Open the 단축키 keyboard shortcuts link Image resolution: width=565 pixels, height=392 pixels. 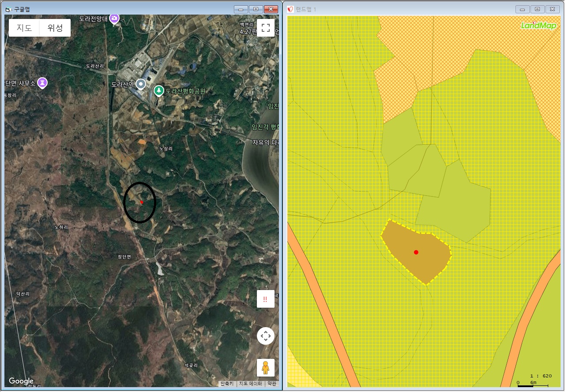point(228,384)
